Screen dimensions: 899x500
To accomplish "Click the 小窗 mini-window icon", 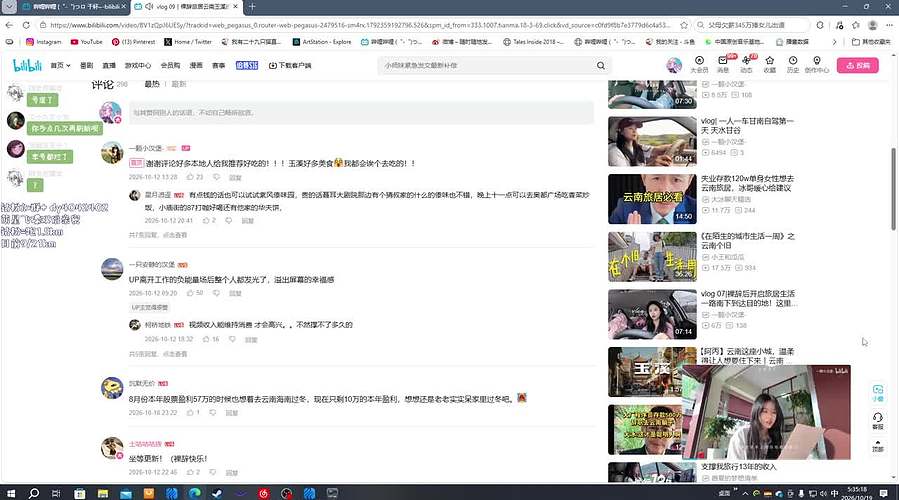I will click(878, 393).
